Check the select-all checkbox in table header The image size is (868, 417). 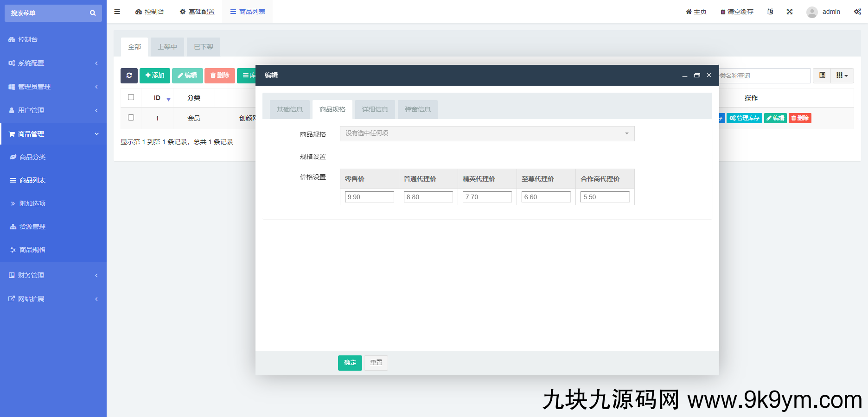131,97
